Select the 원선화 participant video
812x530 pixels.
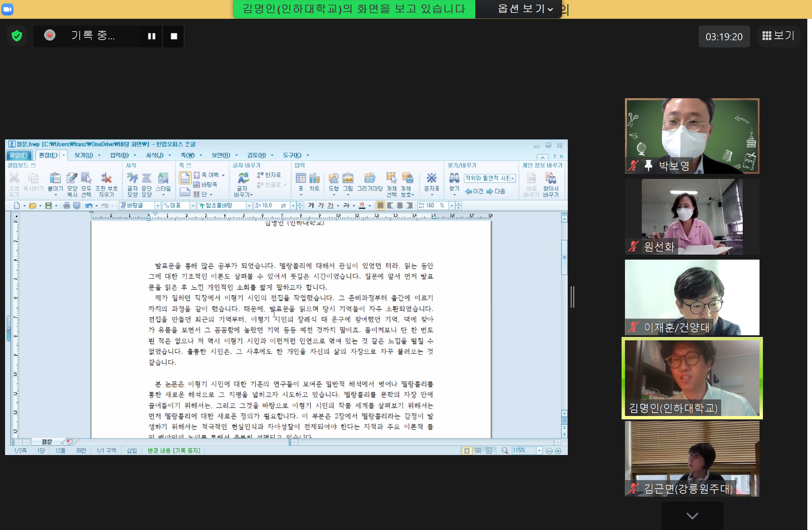pos(692,217)
